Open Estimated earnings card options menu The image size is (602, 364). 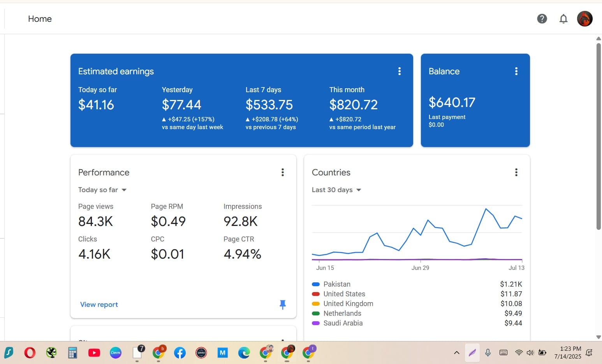[x=399, y=71]
